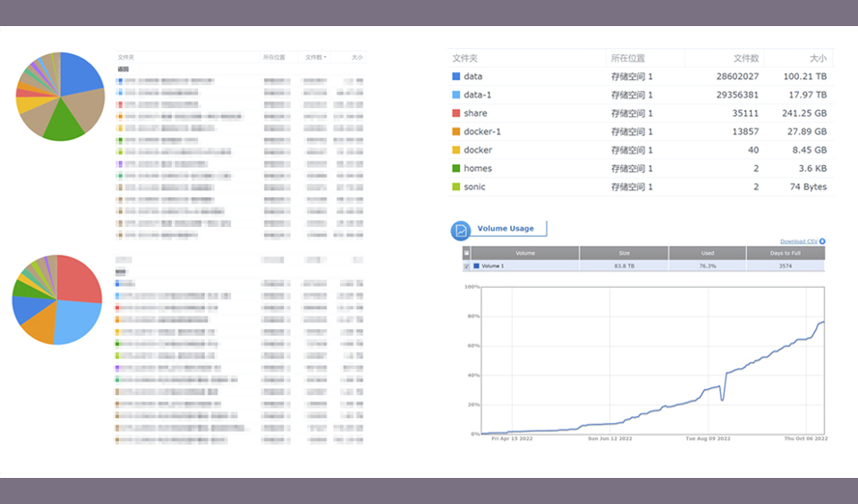Click the 大小 column header in right table

point(818,58)
